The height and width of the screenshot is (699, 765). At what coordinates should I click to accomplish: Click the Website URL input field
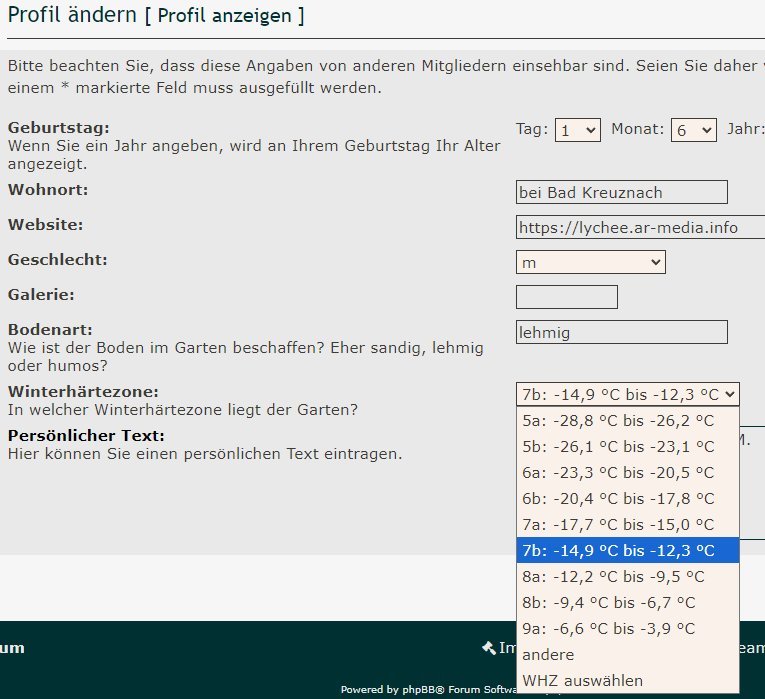point(640,227)
